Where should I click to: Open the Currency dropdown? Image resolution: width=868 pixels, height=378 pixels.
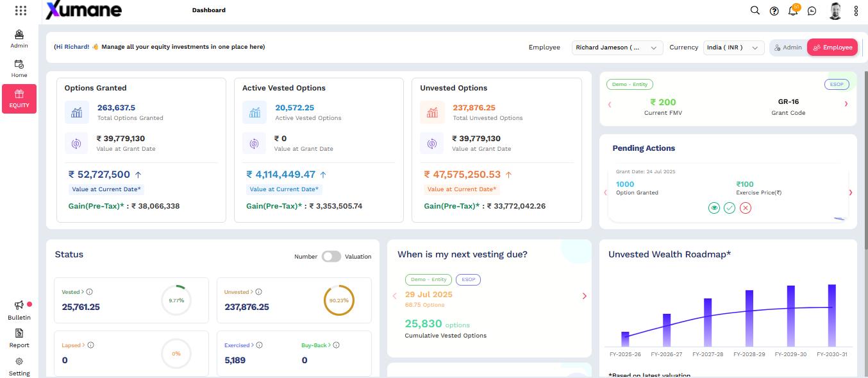coord(733,47)
